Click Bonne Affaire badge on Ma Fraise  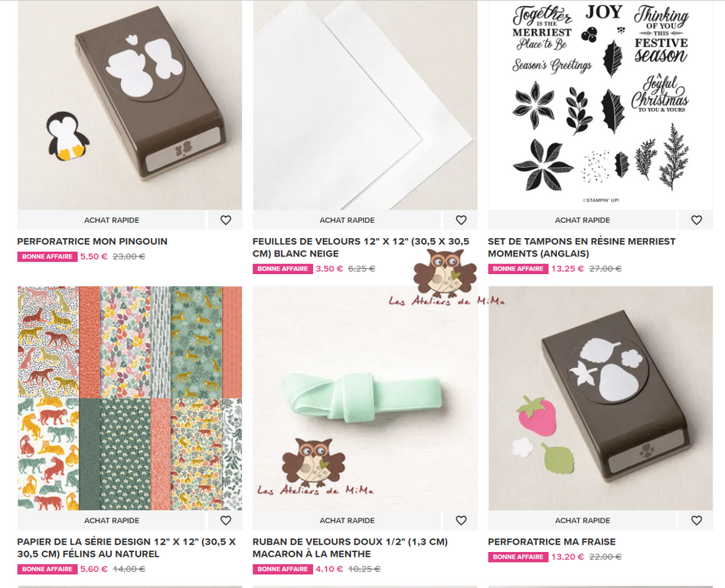pyautogui.click(x=518, y=557)
